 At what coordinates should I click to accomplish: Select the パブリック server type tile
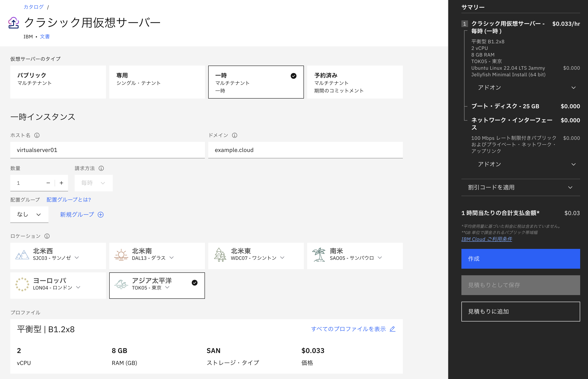tap(58, 82)
